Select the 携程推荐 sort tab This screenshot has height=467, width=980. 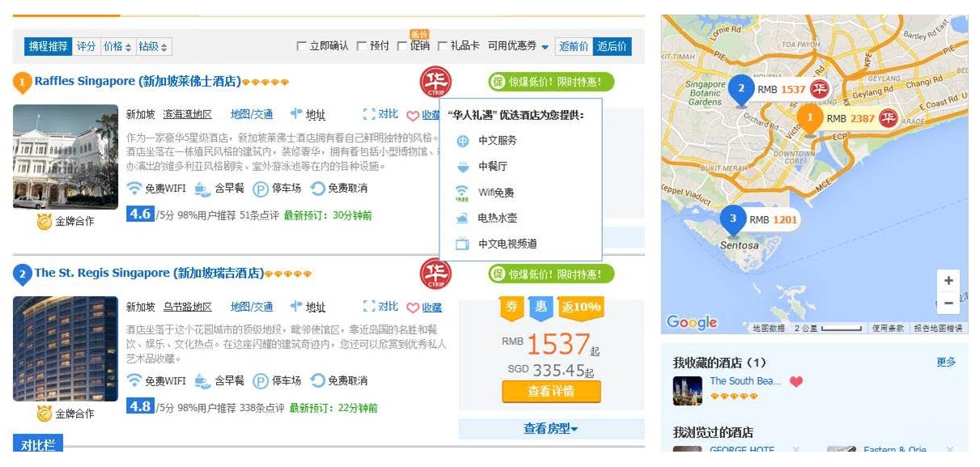(48, 47)
